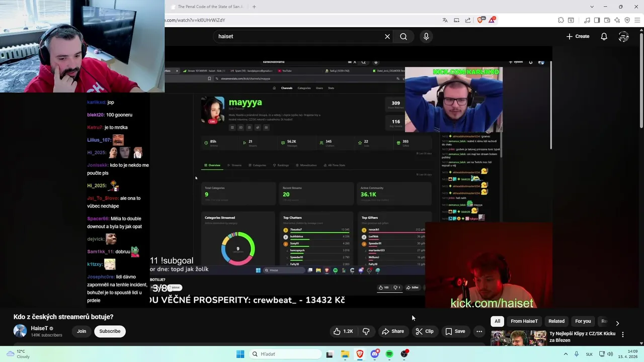644x362 pixels.
Task: Open the browser hamburger main menu
Action: (636, 20)
